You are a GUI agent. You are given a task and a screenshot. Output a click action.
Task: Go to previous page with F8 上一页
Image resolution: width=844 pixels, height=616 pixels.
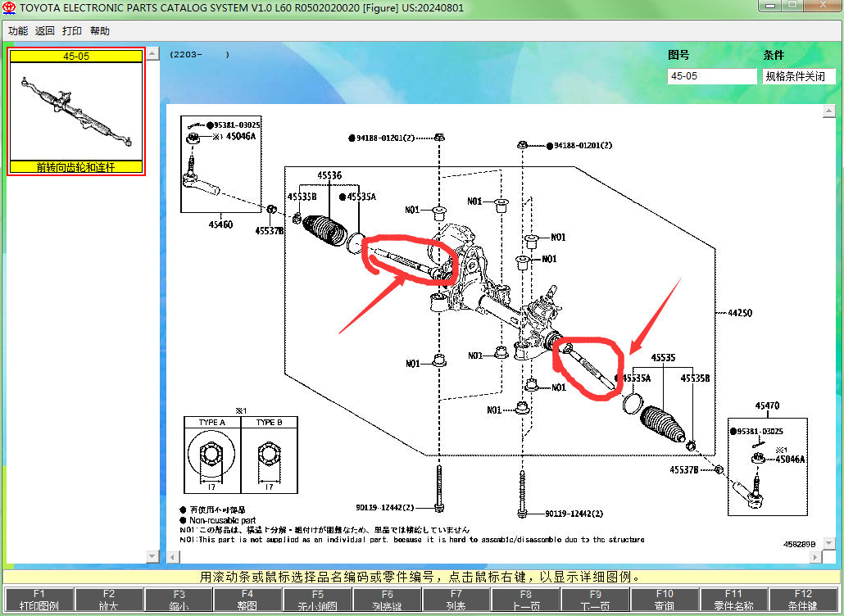(x=526, y=600)
